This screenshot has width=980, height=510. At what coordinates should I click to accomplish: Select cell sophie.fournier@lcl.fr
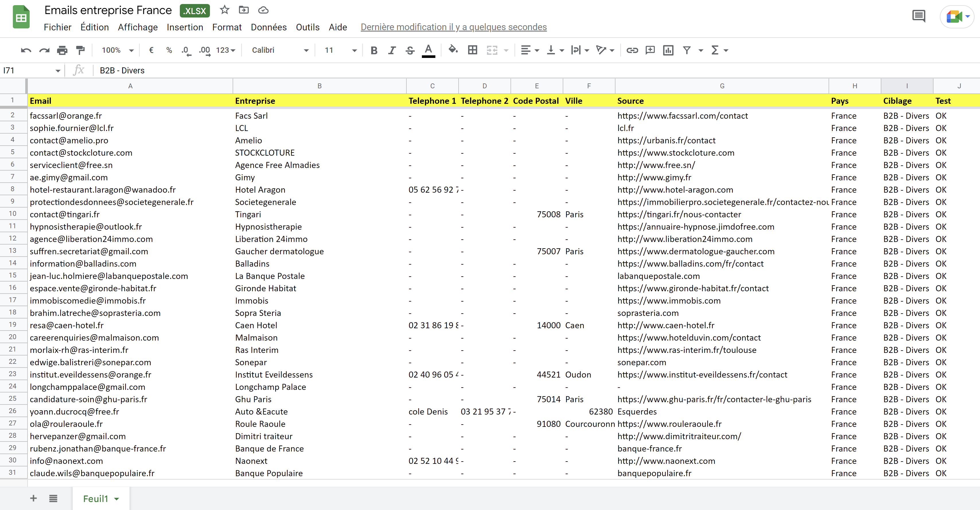point(130,128)
